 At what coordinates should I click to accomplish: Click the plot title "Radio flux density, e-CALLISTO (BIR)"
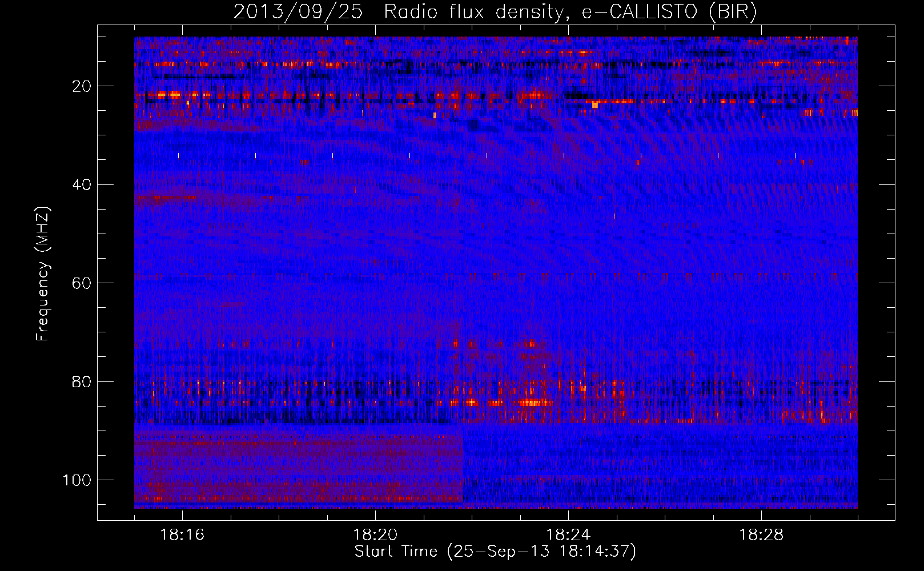click(x=570, y=13)
